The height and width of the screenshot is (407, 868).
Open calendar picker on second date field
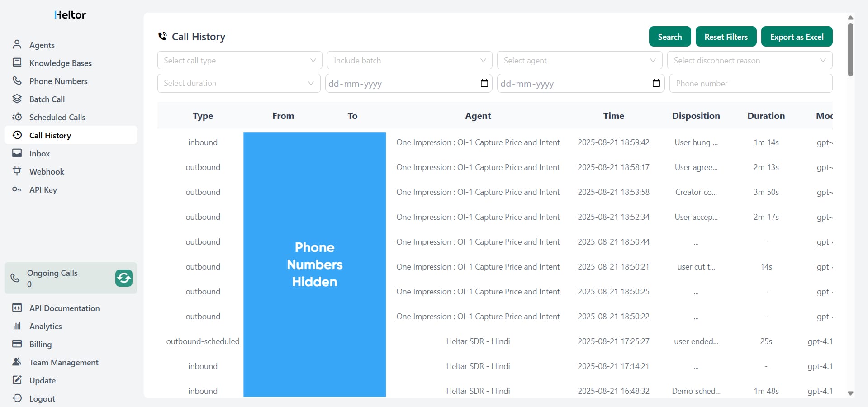[656, 83]
